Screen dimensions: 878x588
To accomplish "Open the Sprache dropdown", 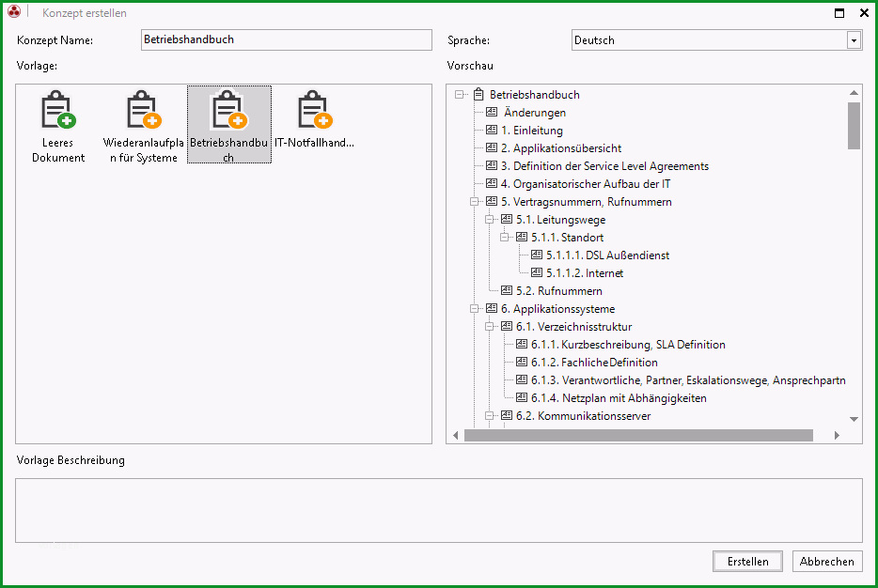I will point(854,40).
